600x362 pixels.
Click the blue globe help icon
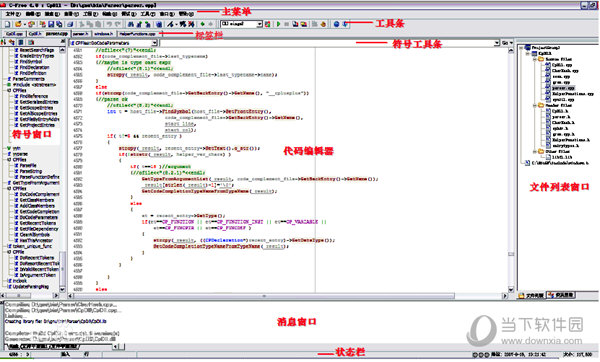pos(336,24)
